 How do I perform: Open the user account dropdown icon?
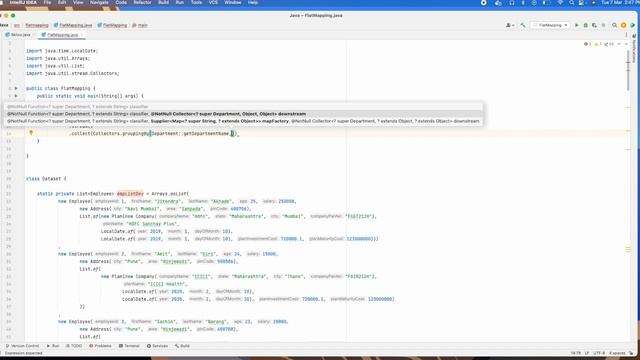click(x=510, y=25)
